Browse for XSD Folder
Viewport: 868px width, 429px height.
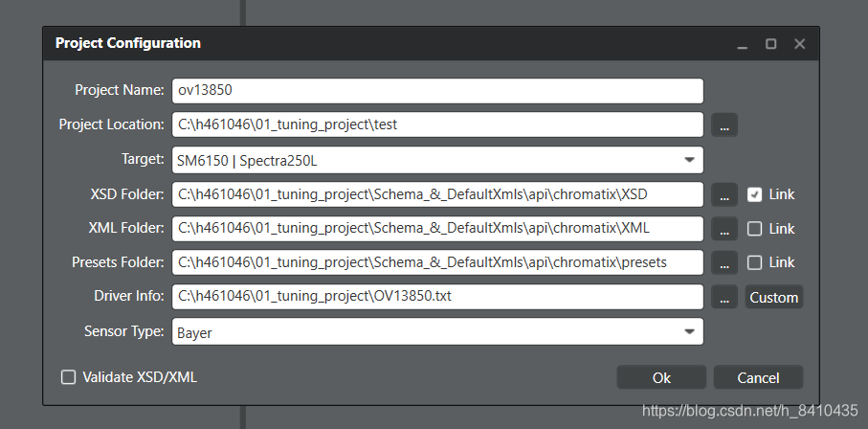[724, 195]
